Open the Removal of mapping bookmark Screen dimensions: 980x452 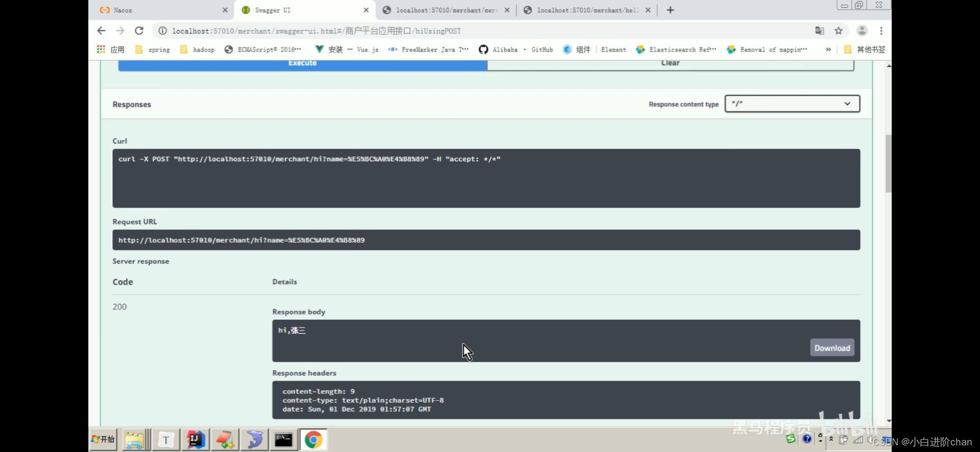(x=767, y=49)
